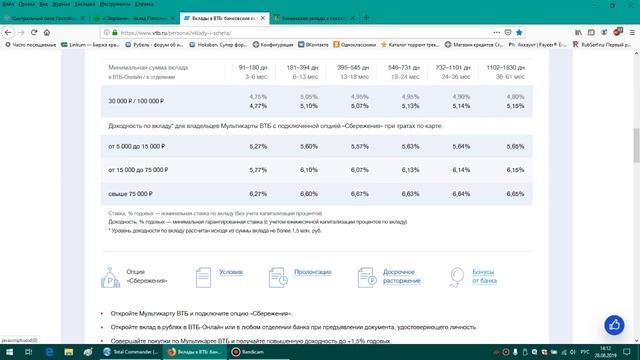This screenshot has width=640, height=360.
Task: Click the Опция Сбережения money bag icon
Action: (x=110, y=278)
